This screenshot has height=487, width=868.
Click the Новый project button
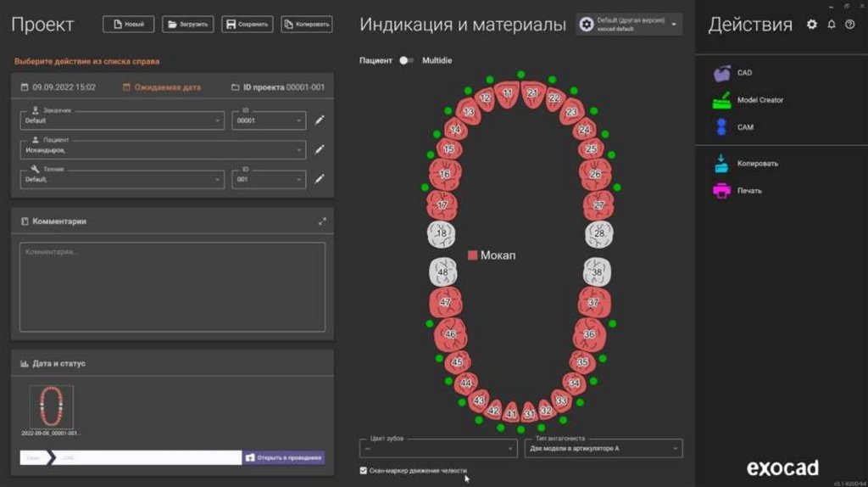tap(129, 25)
